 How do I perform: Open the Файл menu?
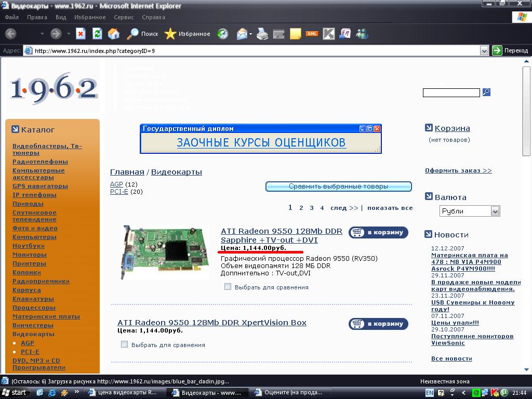(x=12, y=17)
